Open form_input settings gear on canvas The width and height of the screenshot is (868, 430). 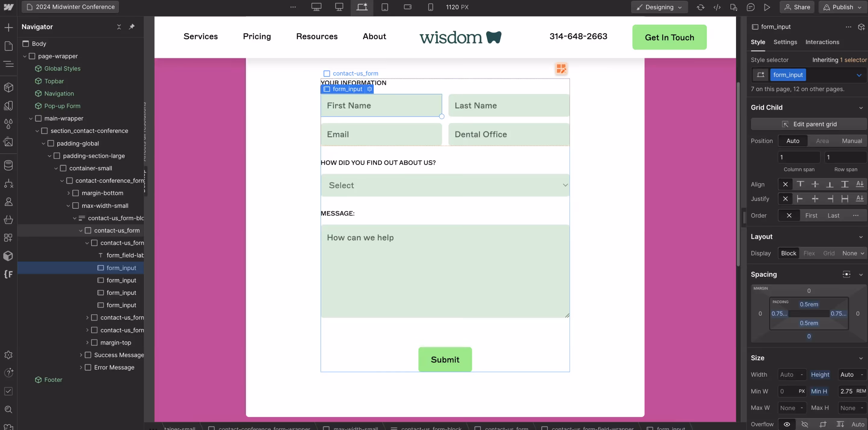[370, 89]
